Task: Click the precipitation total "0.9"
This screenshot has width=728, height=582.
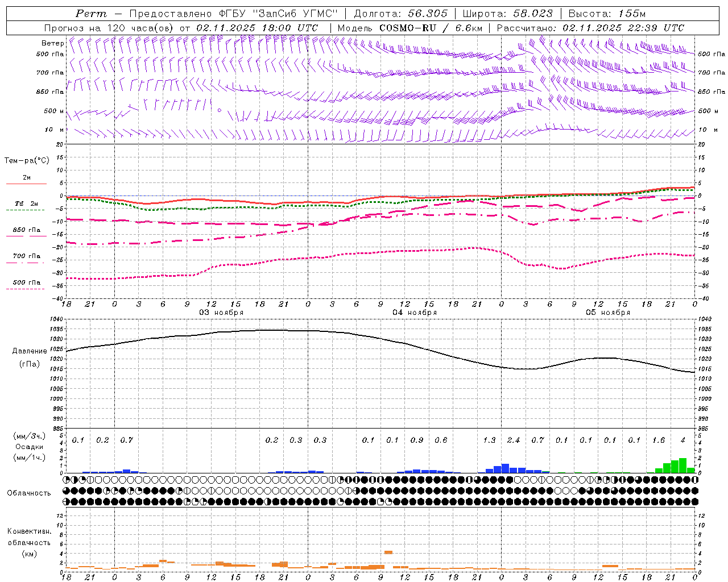Action: click(x=417, y=440)
